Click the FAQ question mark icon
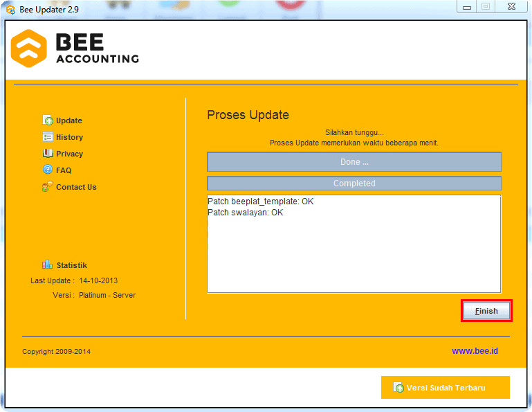532x412 pixels. point(48,169)
